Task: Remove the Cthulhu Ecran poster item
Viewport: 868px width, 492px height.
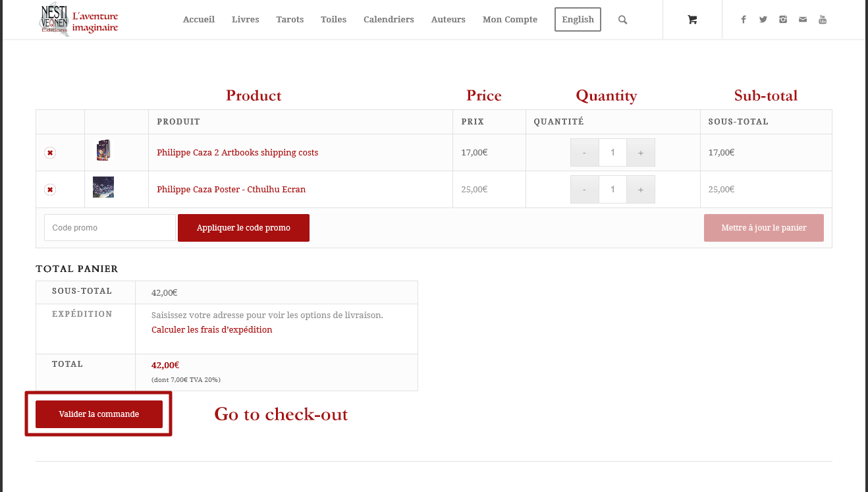Action: (49, 190)
